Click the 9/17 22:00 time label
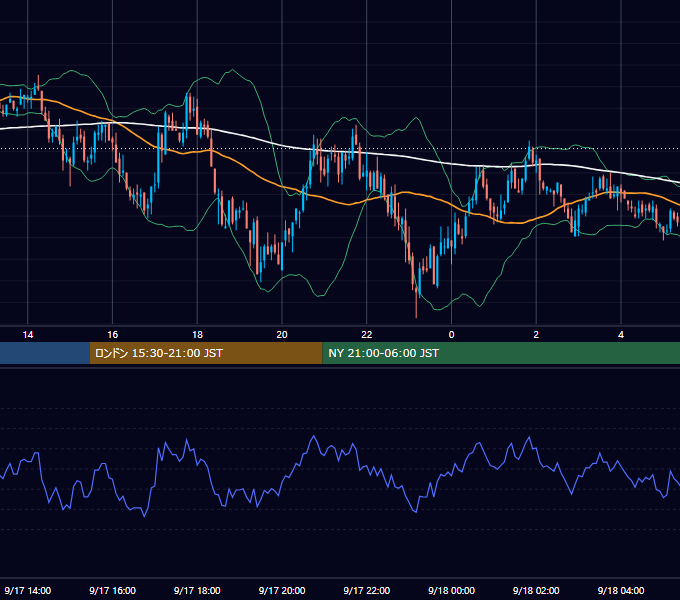Viewport: 680px width, 600px height. [x=367, y=590]
